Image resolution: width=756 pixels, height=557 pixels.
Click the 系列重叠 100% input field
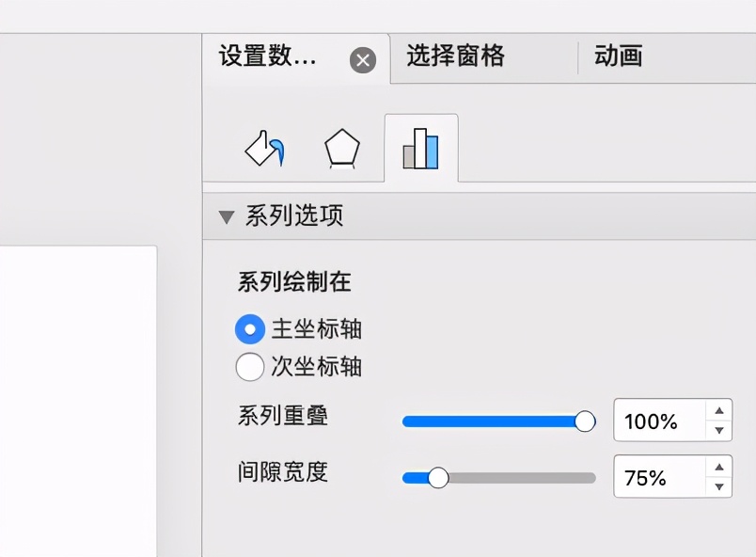pyautogui.click(x=658, y=421)
